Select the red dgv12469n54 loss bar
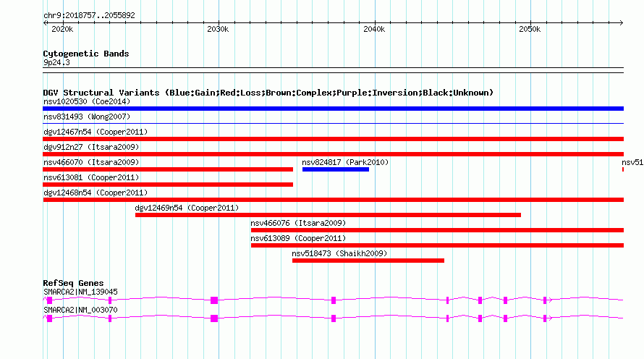The height and width of the screenshot is (359, 644). (x=329, y=215)
